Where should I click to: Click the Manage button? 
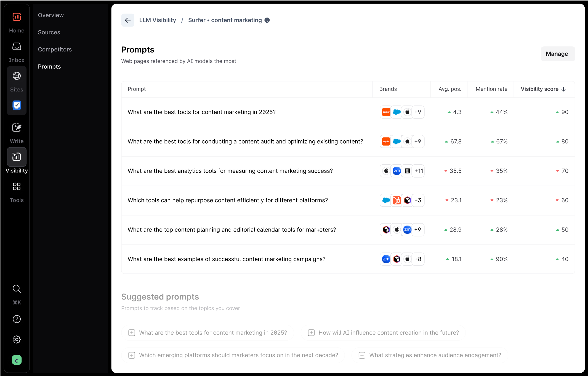(x=558, y=54)
